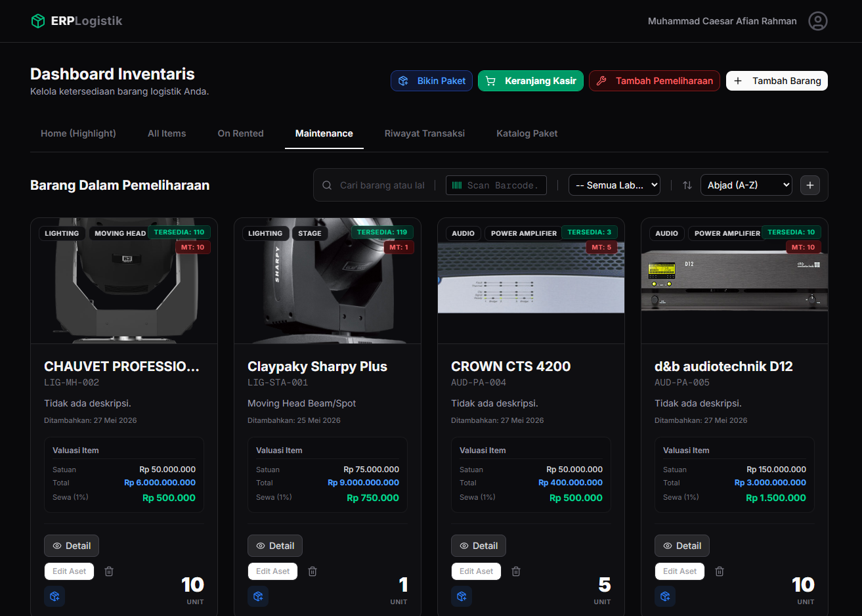This screenshot has height=616, width=862.
Task: View Detail of d&b audiotechnik D12
Action: point(682,546)
